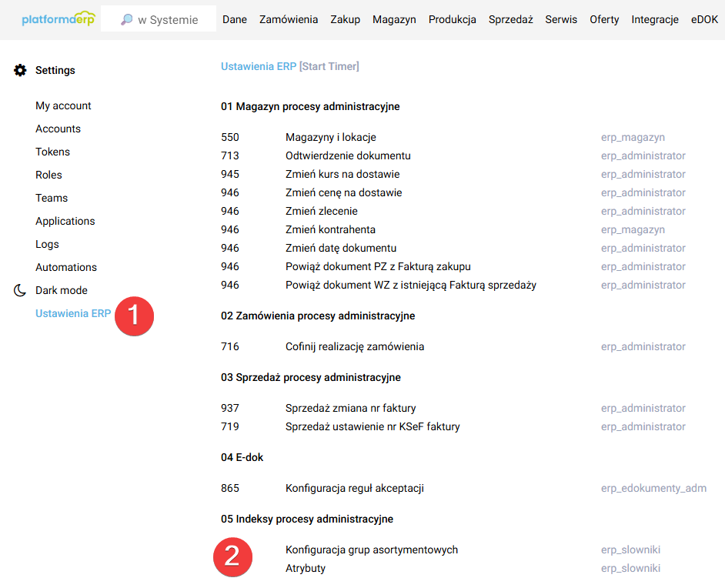The width and height of the screenshot is (725, 588).
Task: Open My account settings
Action: pyautogui.click(x=63, y=106)
